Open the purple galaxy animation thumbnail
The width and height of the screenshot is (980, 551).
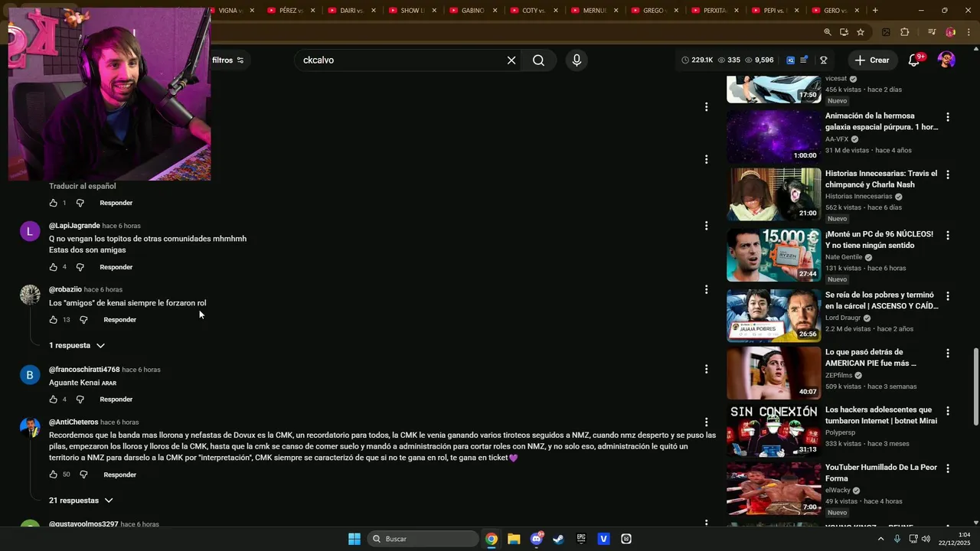pos(773,136)
